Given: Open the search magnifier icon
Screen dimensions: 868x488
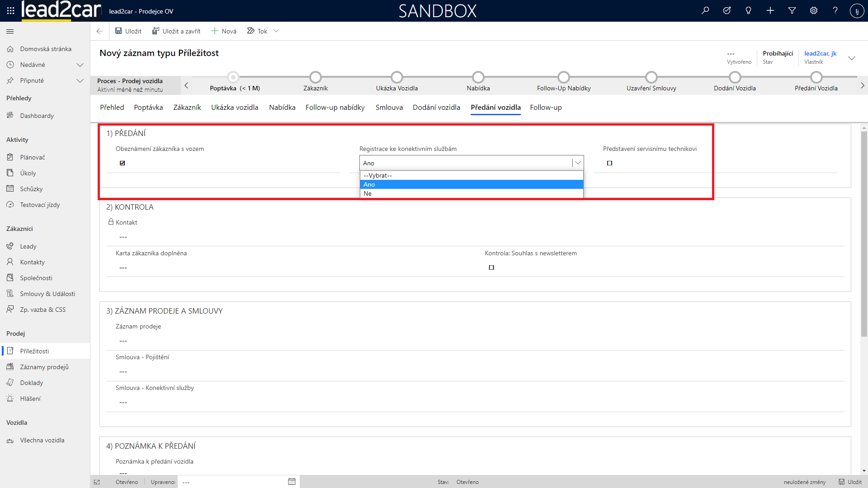Looking at the screenshot, I should [705, 10].
